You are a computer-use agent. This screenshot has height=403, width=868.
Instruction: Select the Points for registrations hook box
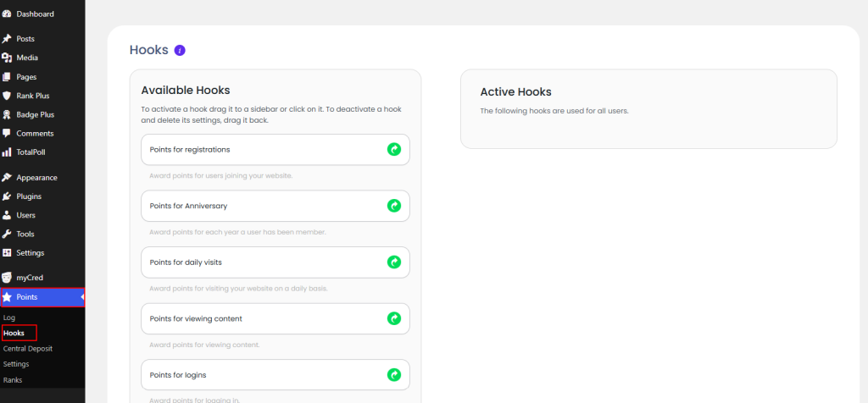(254, 150)
